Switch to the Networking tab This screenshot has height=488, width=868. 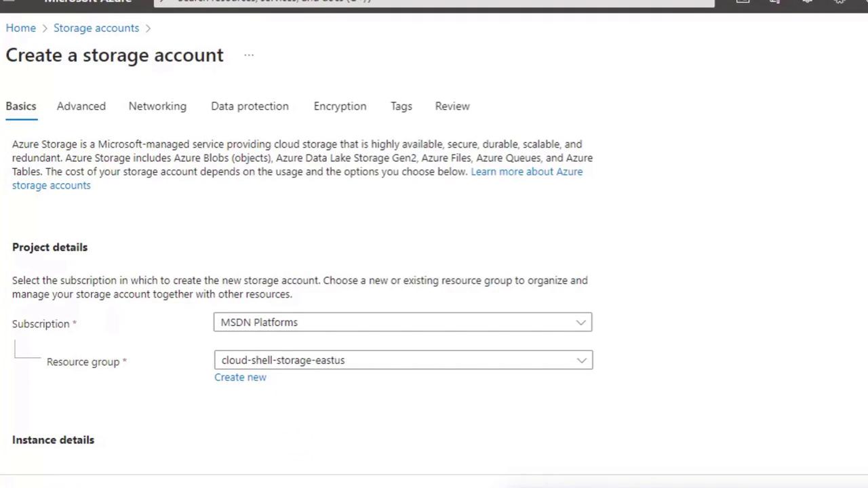pos(157,106)
